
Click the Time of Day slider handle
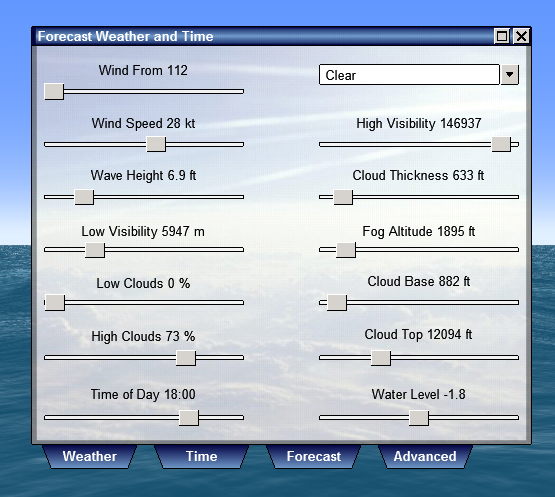pyautogui.click(x=189, y=418)
